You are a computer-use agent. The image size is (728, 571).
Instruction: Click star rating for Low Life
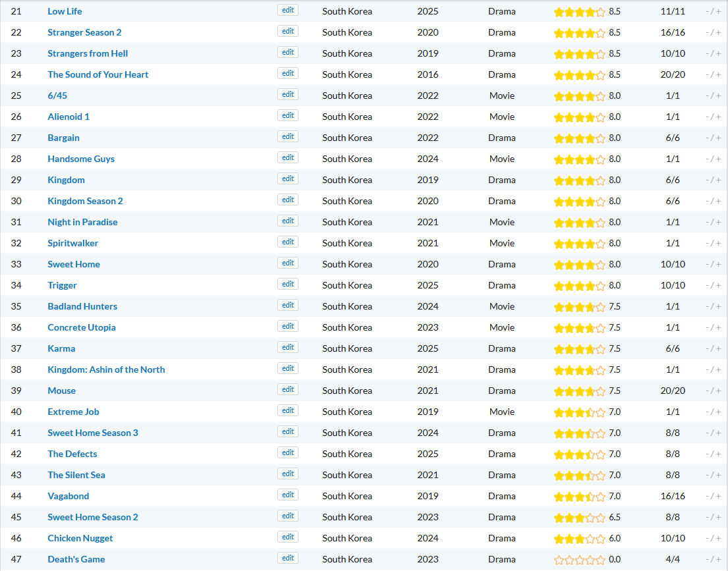tap(579, 12)
